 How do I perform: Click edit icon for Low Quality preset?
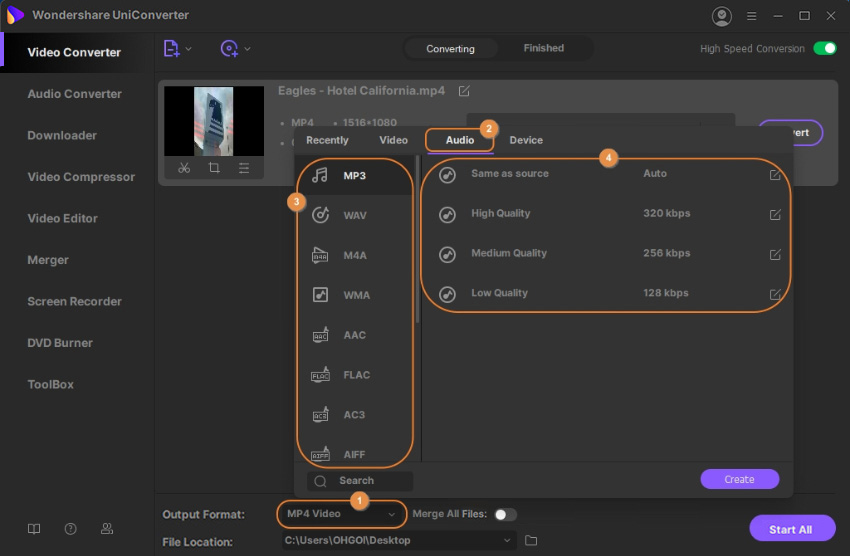click(775, 294)
